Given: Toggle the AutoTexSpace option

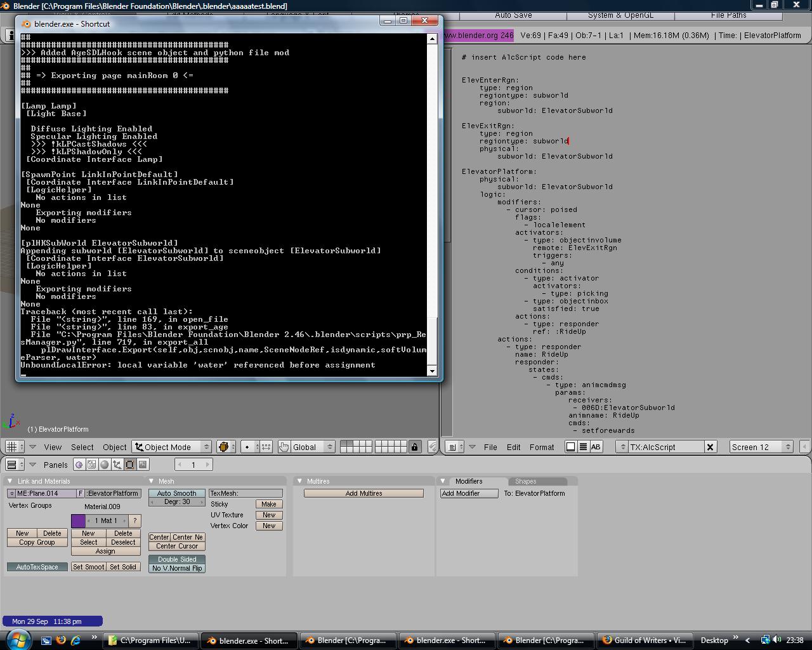Looking at the screenshot, I should 37,567.
